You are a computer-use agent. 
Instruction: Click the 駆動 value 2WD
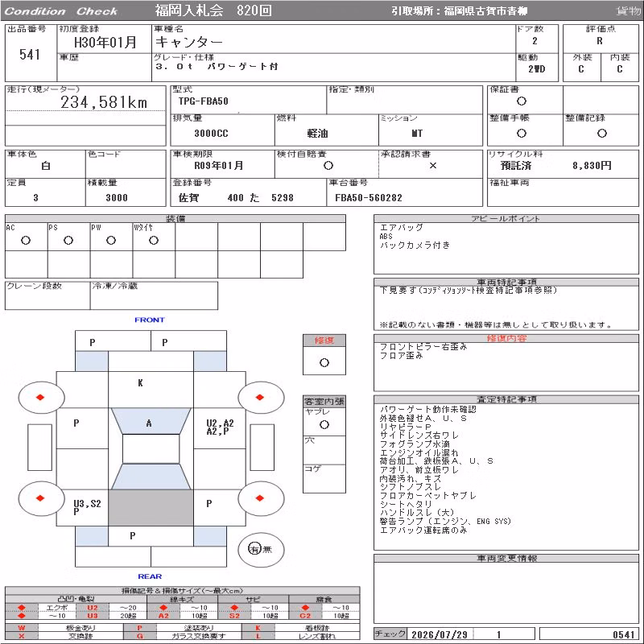(537, 69)
